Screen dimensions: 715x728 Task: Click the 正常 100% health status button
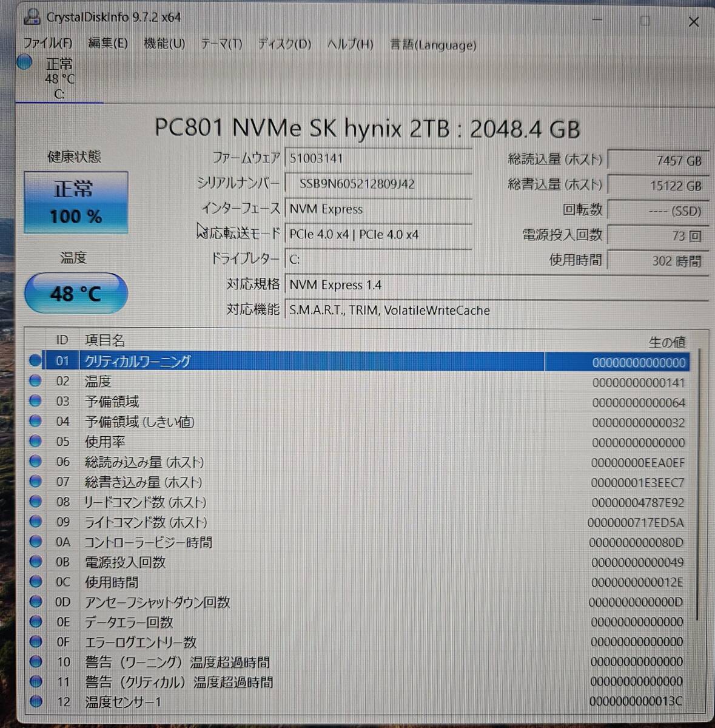coord(75,202)
